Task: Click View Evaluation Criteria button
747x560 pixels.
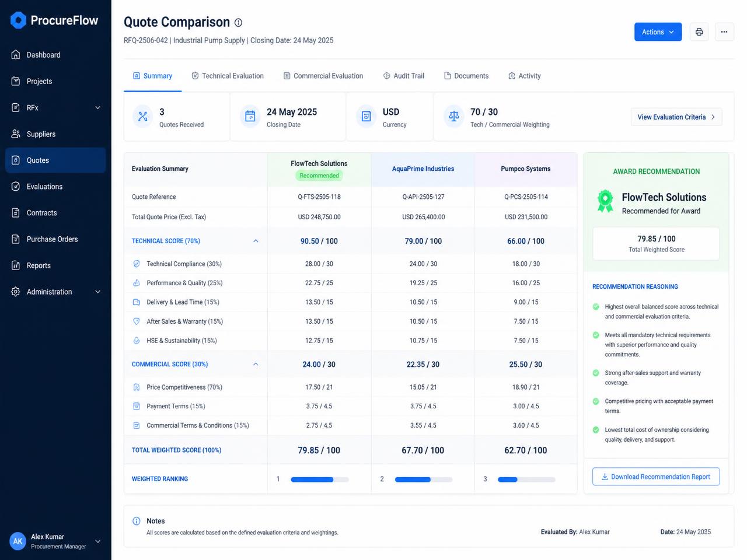Action: pos(676,117)
